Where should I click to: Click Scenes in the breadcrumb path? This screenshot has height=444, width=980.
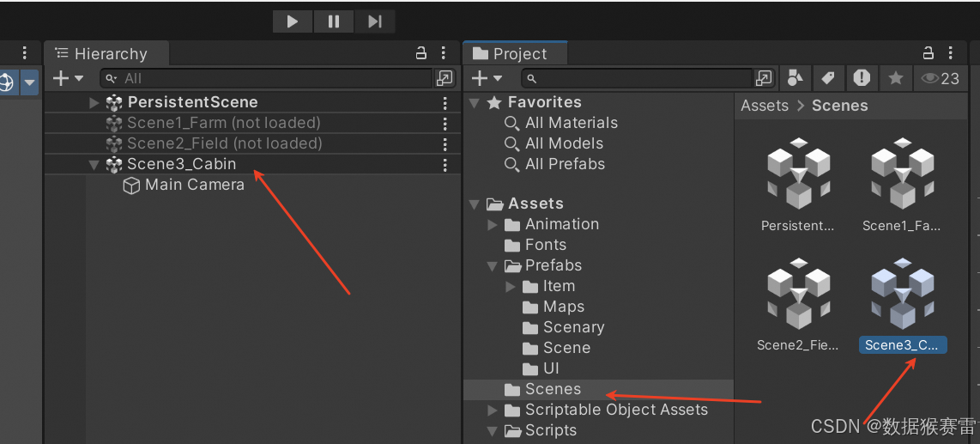click(839, 105)
